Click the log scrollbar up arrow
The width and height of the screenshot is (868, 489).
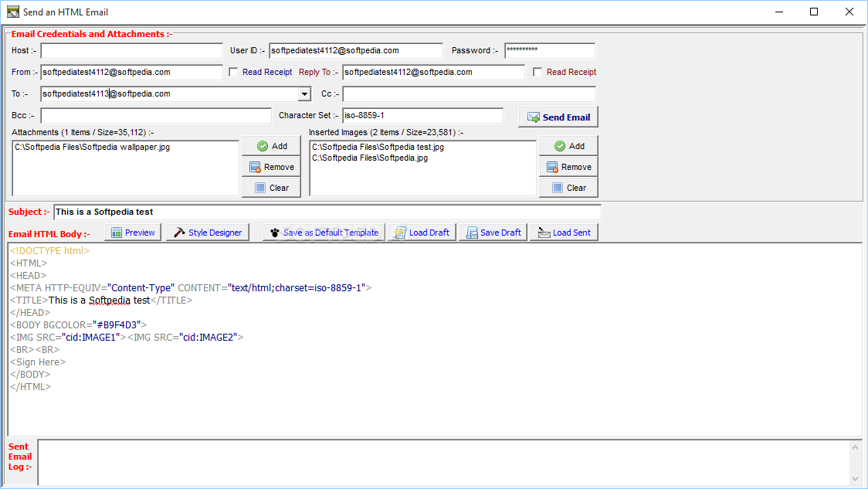click(x=856, y=447)
